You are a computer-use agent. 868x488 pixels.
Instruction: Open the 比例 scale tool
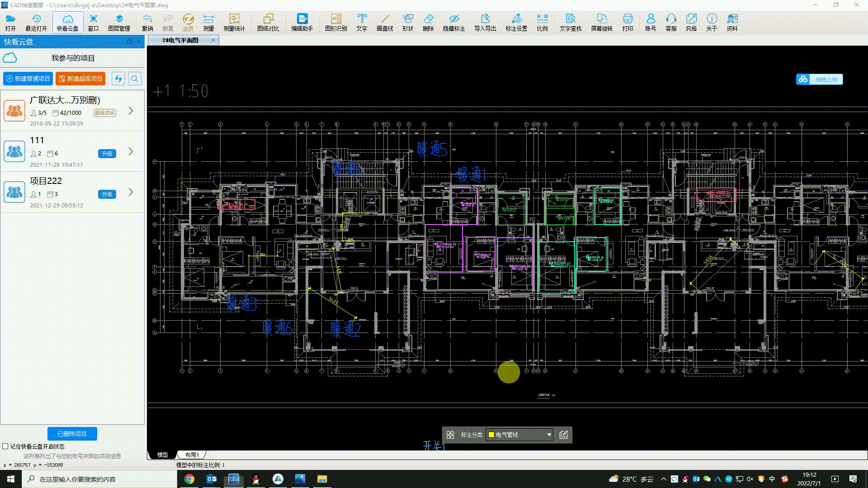click(542, 22)
